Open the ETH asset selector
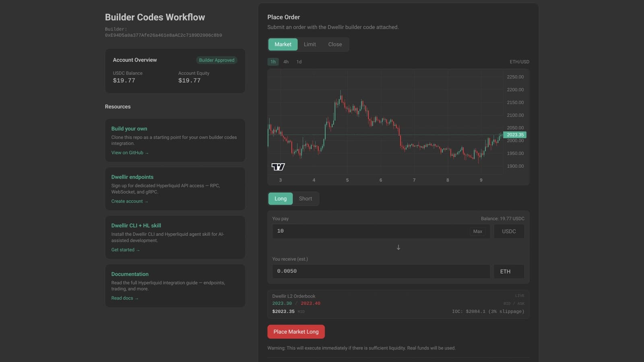This screenshot has width=644, height=362. [509, 271]
